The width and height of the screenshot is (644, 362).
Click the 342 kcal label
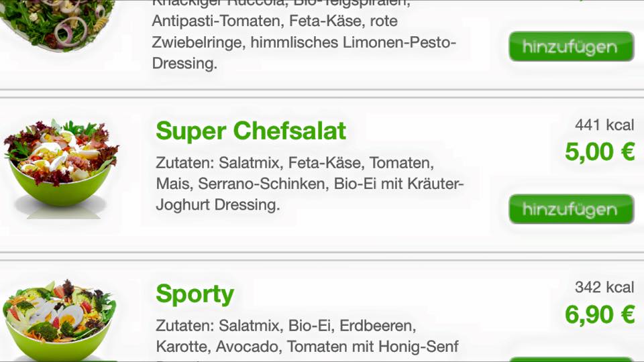[604, 287]
